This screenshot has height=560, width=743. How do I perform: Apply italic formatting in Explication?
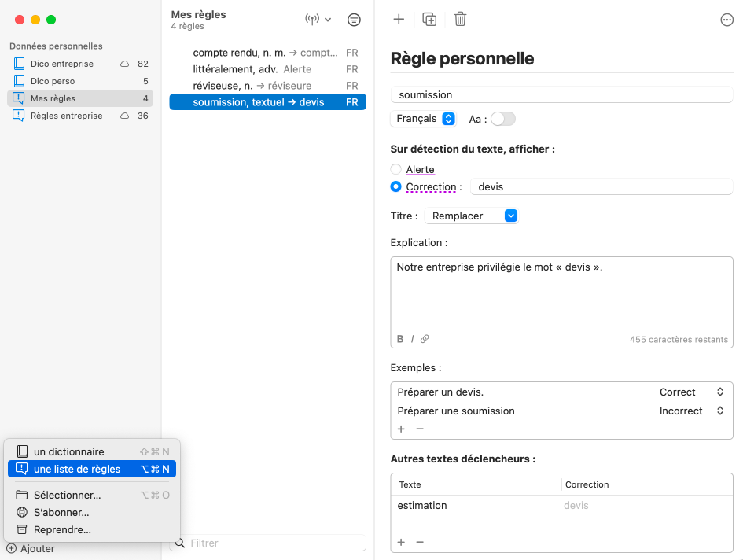pyautogui.click(x=412, y=339)
